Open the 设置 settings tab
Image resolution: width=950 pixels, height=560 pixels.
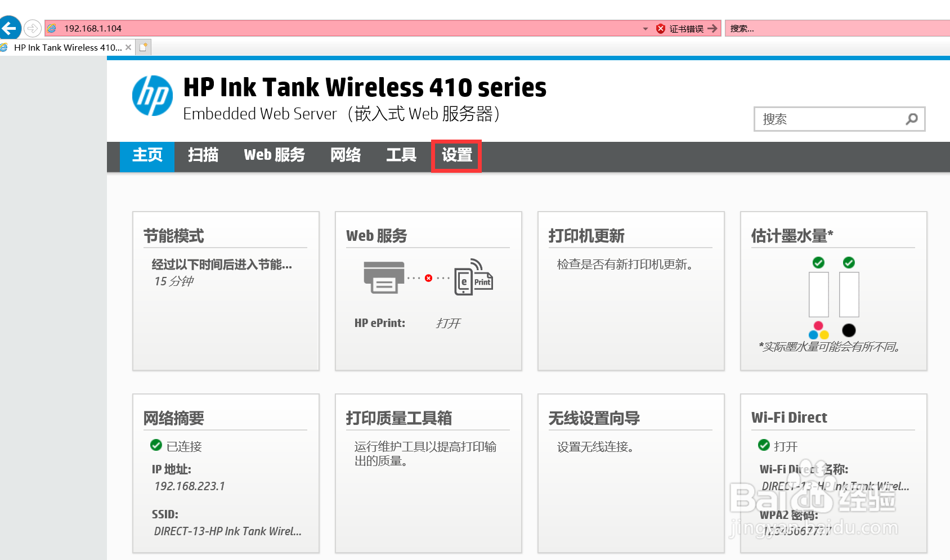[x=456, y=155]
